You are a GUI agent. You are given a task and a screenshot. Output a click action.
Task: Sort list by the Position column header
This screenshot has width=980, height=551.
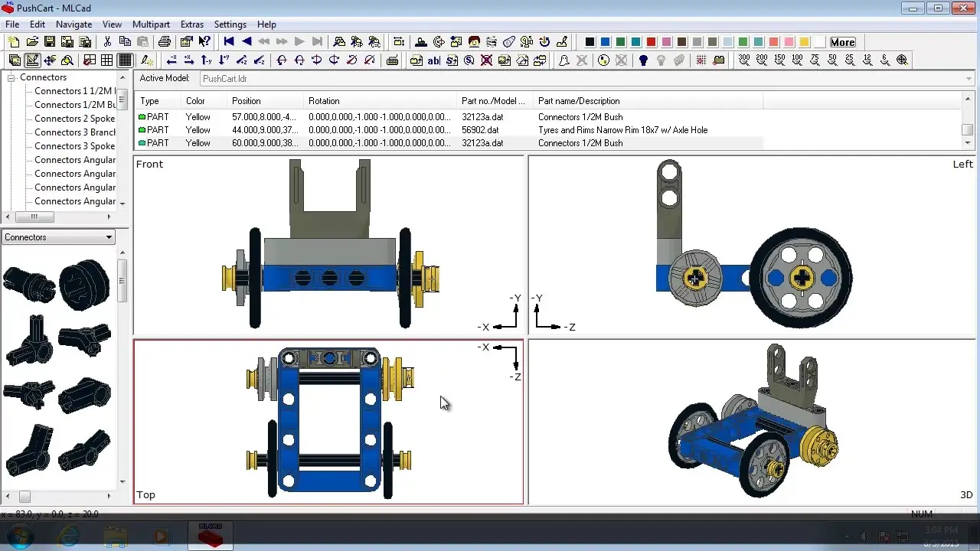[266, 101]
